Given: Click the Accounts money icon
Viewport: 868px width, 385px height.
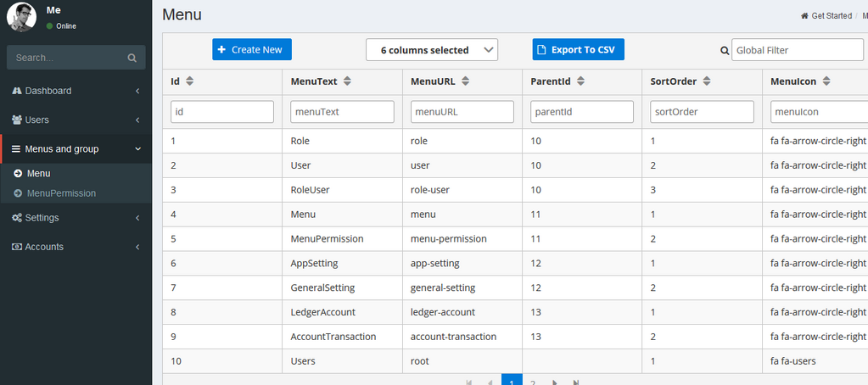Looking at the screenshot, I should (17, 247).
